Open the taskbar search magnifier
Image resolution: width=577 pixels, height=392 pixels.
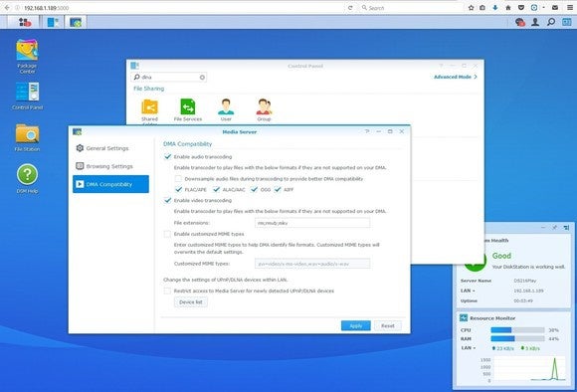(551, 22)
